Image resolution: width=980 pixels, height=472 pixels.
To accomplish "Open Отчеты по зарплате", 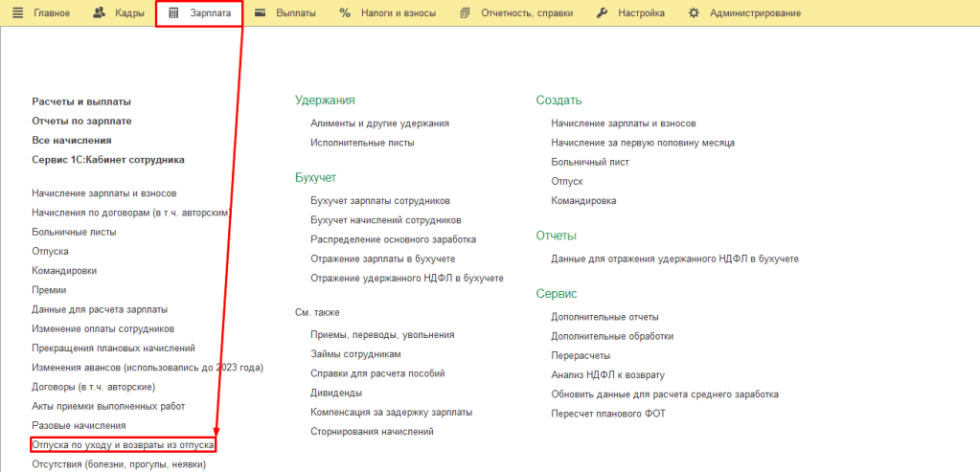I will [81, 122].
